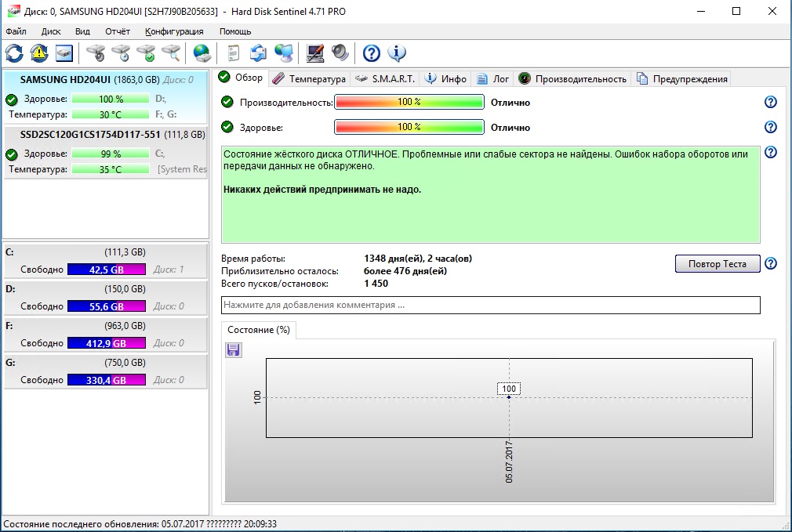792x532 pixels.
Task: Select the SSD2SC120G1CS1754D117-551 disk in the list
Action: point(90,134)
